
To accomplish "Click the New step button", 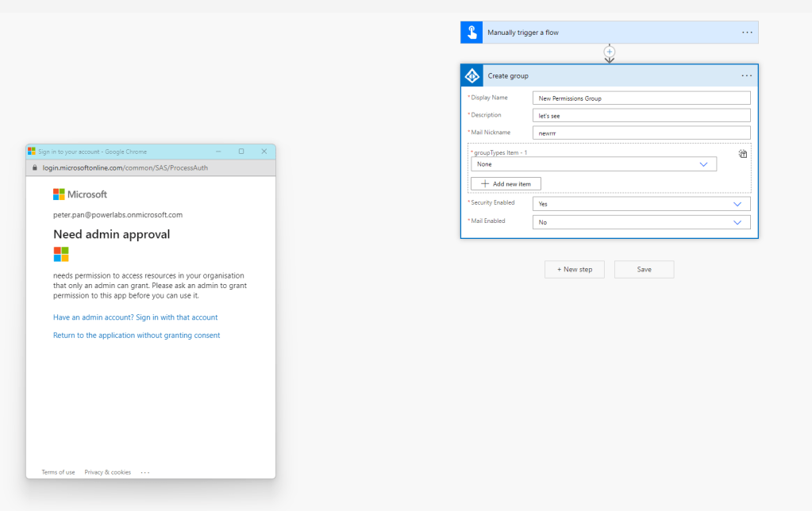I will [x=574, y=269].
